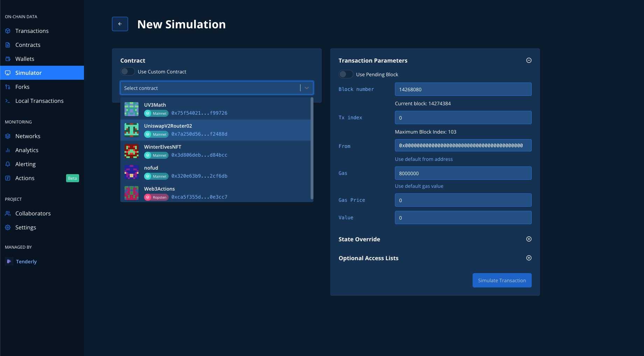Click the Beta badge beside Actions
Screen dimensions: 644x356
click(x=72, y=178)
